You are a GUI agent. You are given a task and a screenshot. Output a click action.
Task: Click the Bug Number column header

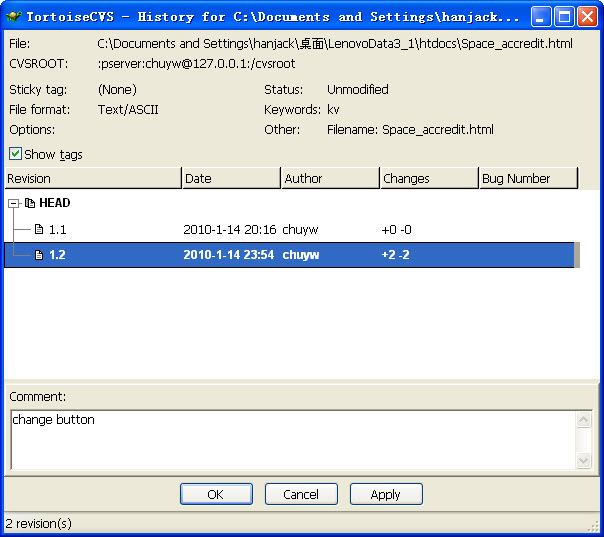(x=528, y=178)
